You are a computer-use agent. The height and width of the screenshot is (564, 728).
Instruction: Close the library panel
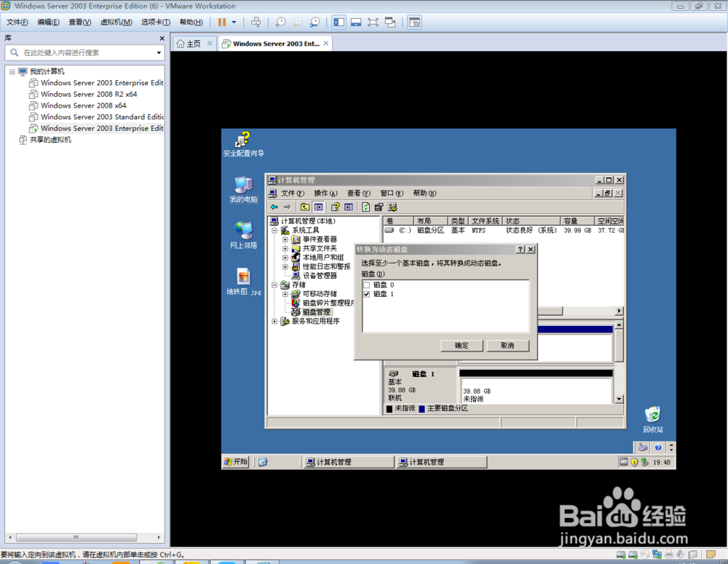(x=162, y=39)
